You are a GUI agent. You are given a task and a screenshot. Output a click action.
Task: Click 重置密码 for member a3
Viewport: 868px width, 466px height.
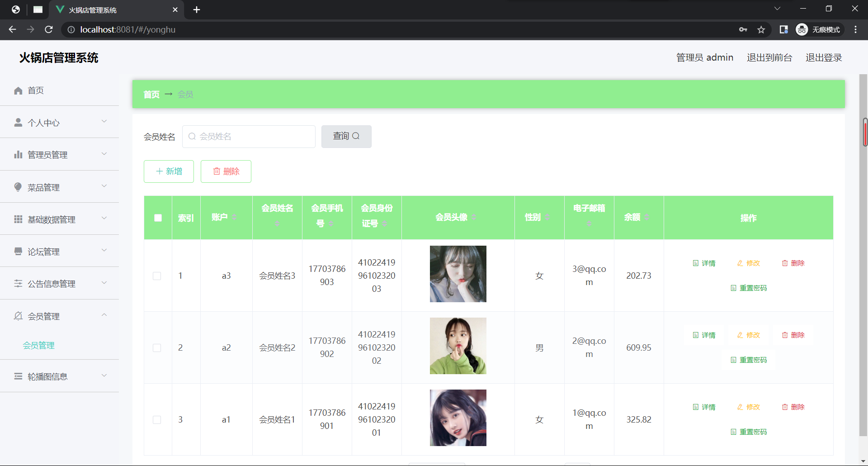pos(748,288)
